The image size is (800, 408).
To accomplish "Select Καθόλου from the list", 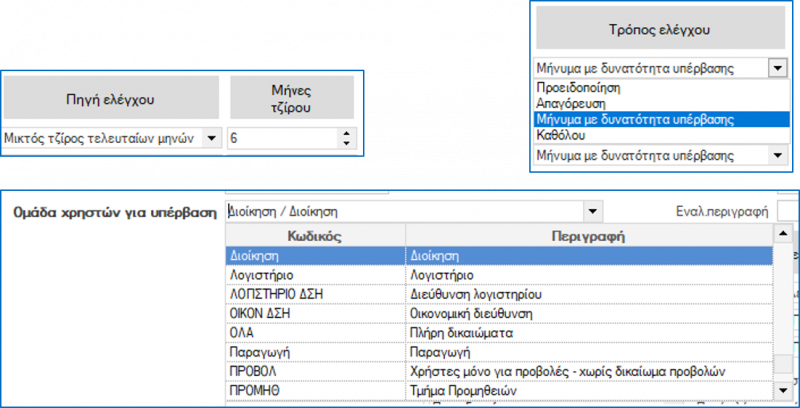I will 662,135.
